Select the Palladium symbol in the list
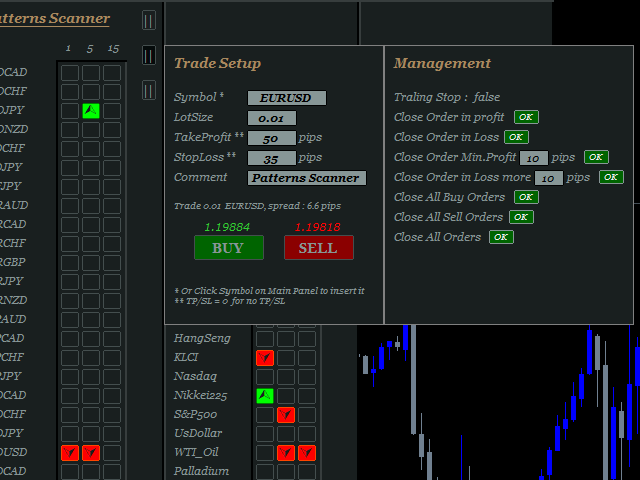The height and width of the screenshot is (480, 640). point(201,471)
